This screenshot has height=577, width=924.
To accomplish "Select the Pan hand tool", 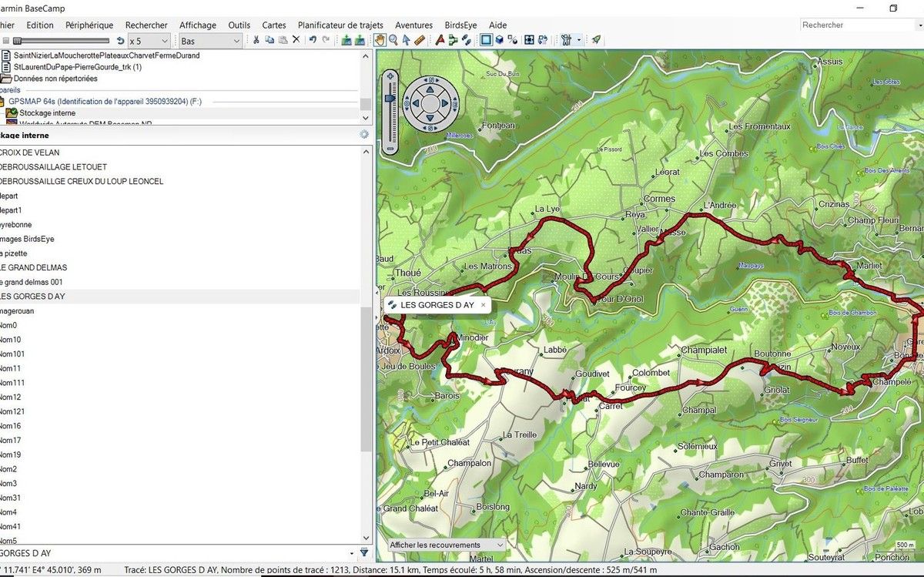I will pyautogui.click(x=380, y=40).
